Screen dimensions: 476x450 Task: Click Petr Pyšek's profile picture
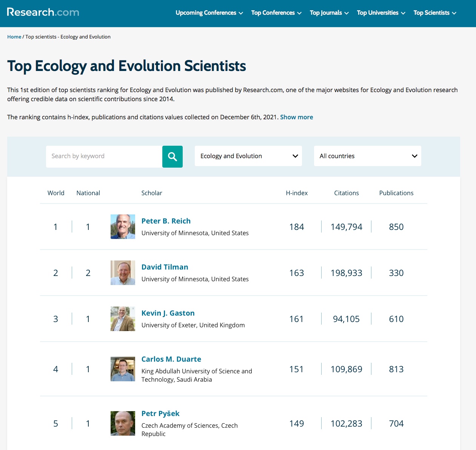[x=123, y=424]
